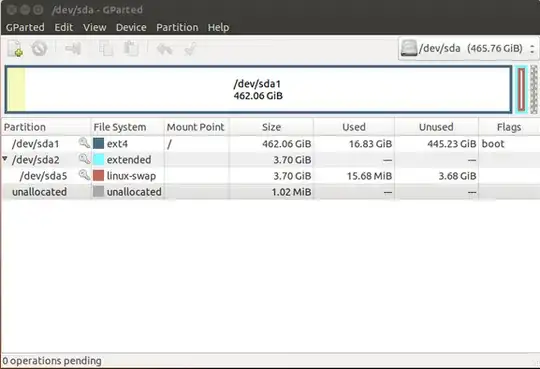
Task: Sort by the Size column header
Action: tap(271, 127)
